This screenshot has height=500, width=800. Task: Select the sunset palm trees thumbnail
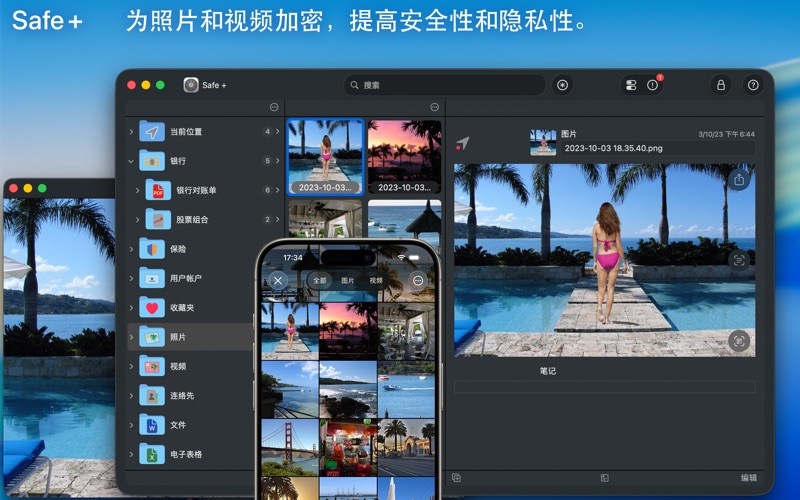(x=404, y=156)
